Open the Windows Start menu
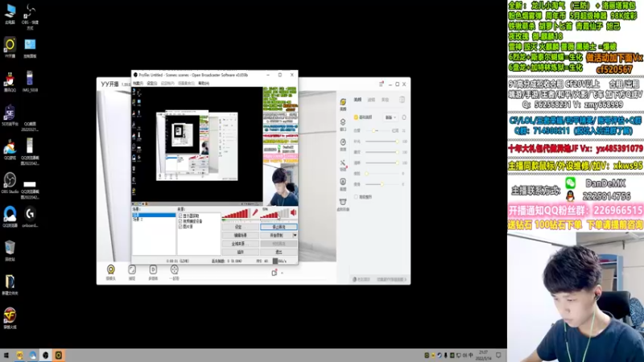This screenshot has width=644, height=362. pos(6,355)
